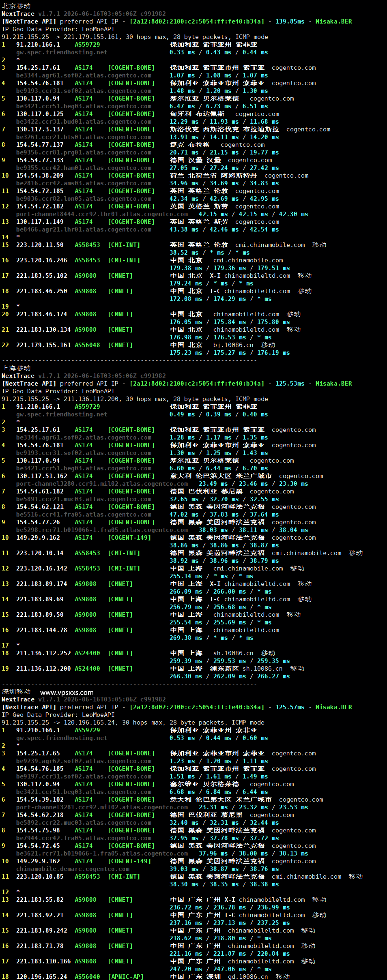Click hostname "be3422.ccr31.bud01.atlas.cogentco.com"

click(84, 122)
